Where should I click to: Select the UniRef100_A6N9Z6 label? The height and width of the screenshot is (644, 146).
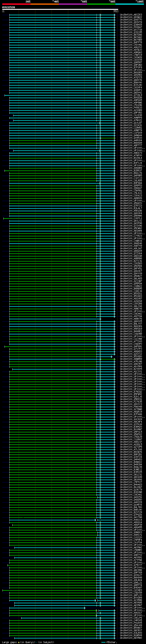[131, 198]
